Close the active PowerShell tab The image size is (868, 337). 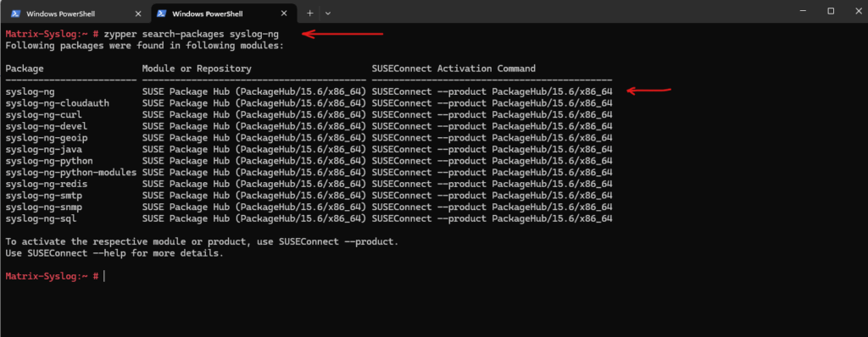tap(285, 14)
